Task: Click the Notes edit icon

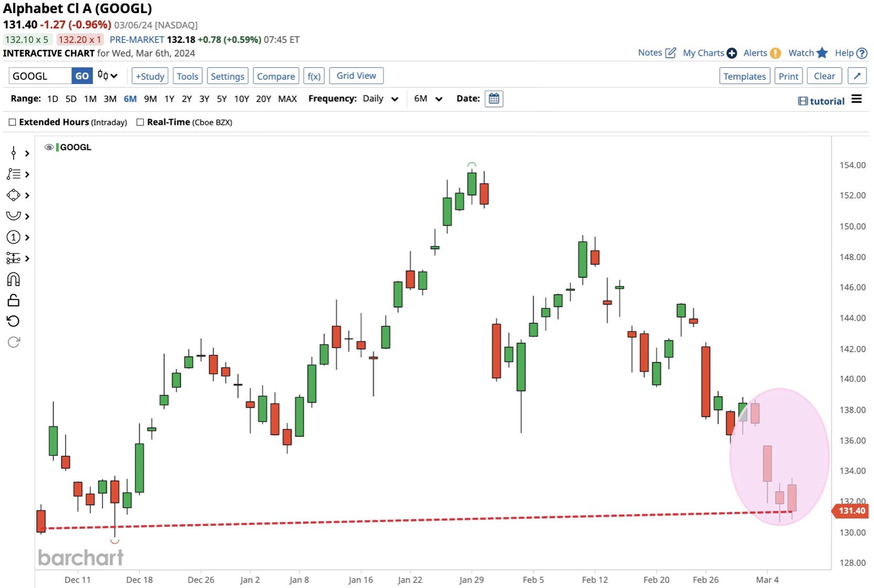Action: pyautogui.click(x=671, y=52)
